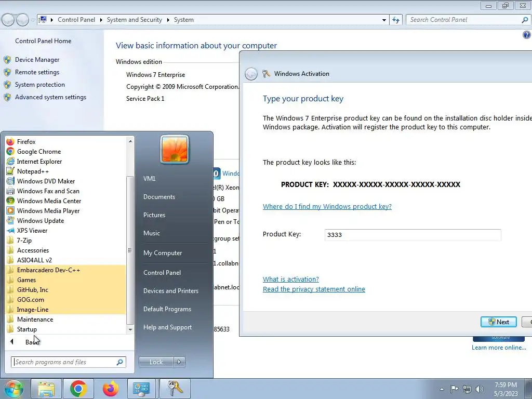Open Control Panel from the Start menu
This screenshot has height=399, width=532.
coord(162,273)
